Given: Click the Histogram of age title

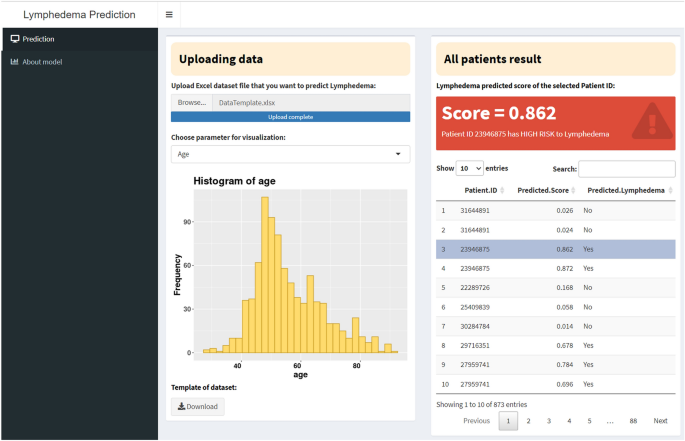Looking at the screenshot, I should click(x=234, y=181).
